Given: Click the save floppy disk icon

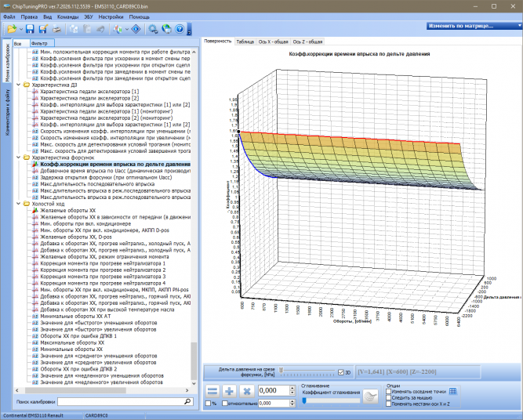Looking at the screenshot, I should click(30, 29).
